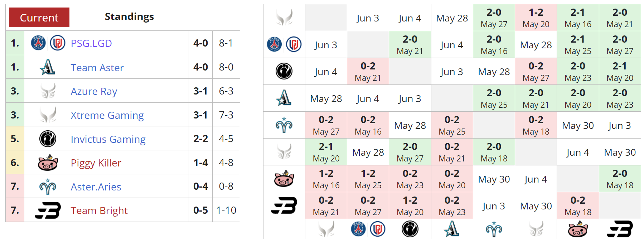Click the PSG logo in the standings table
Viewport: 644px width, 242px height.
click(x=38, y=43)
